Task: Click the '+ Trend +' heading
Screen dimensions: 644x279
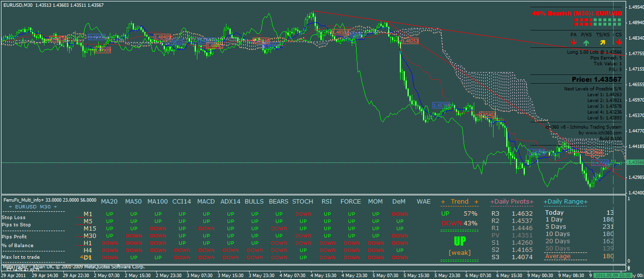Action: tap(460, 202)
